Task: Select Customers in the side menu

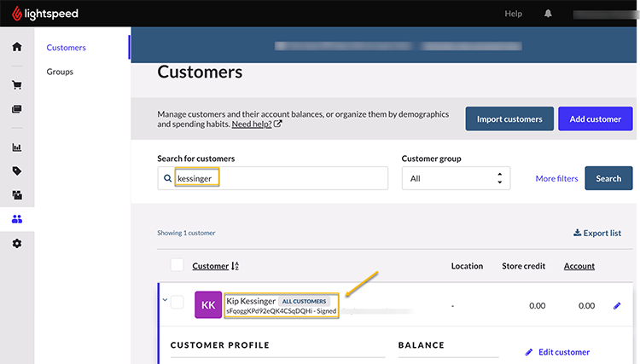Action: 66,48
